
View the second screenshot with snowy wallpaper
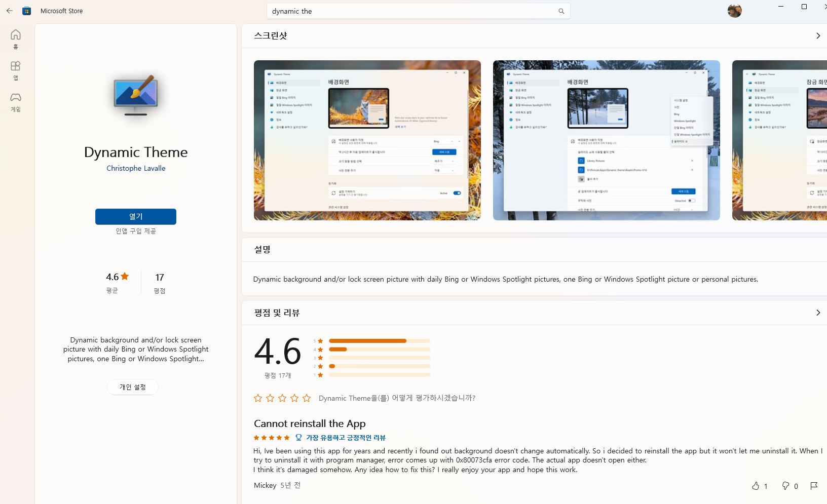click(x=607, y=140)
